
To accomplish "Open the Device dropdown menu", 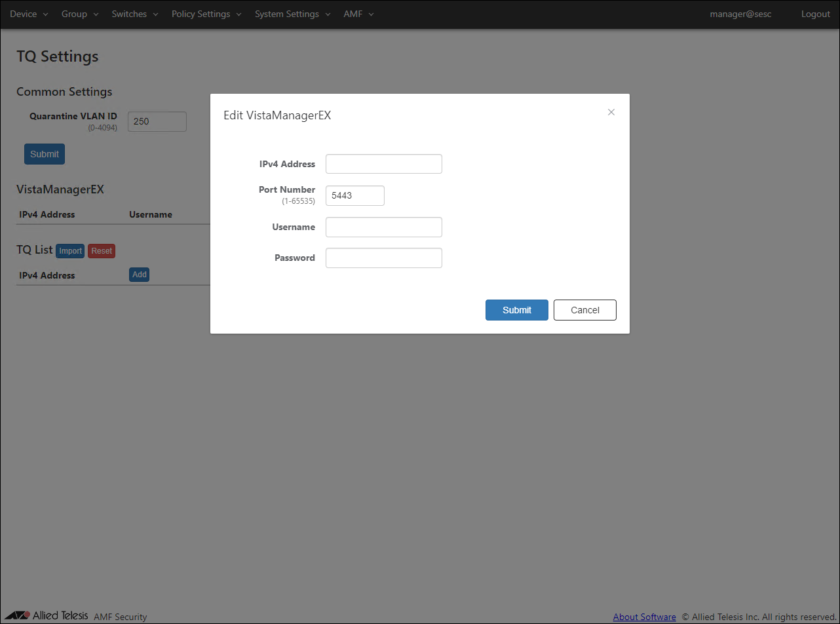I will click(29, 14).
